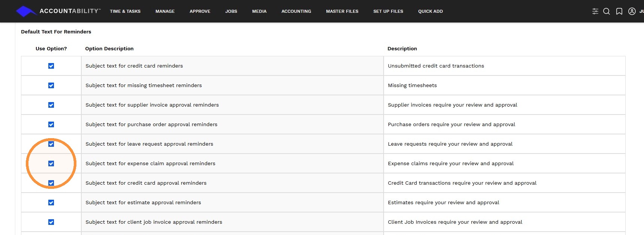Click 'Subject text for supplier invoice approval reminders'
The height and width of the screenshot is (235, 644).
(152, 105)
